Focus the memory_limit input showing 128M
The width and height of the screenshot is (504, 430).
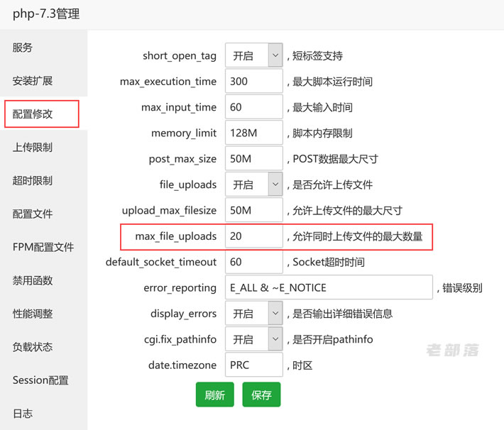point(254,133)
